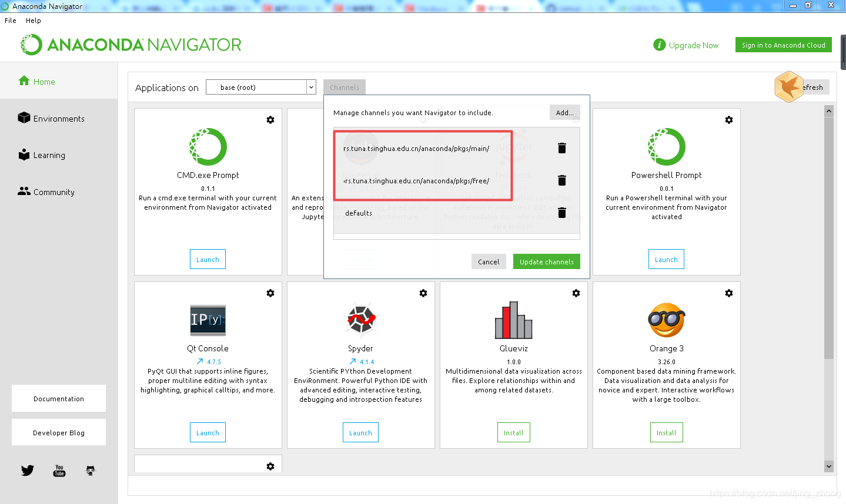Delete the pkgs/free channel with trash icon
The width and height of the screenshot is (846, 504).
[562, 180]
